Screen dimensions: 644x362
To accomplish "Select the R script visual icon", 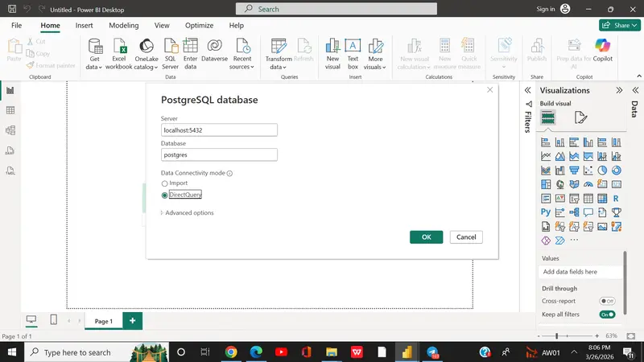I will click(x=616, y=198).
